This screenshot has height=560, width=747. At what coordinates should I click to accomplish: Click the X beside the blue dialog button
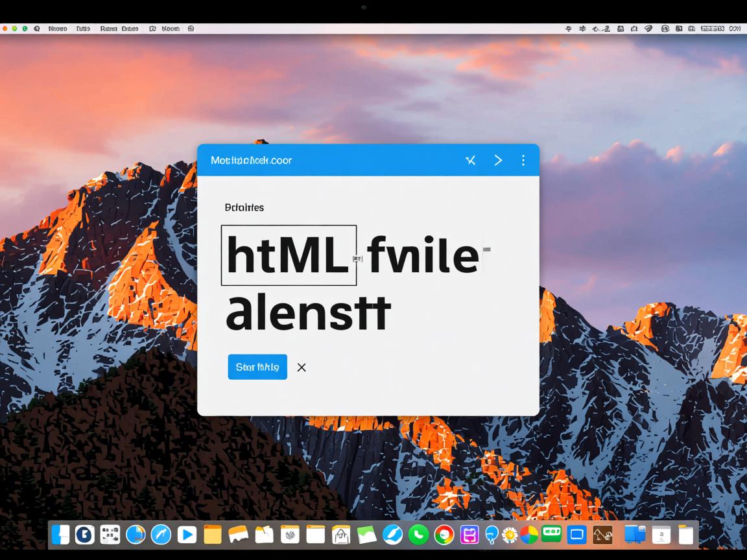click(302, 367)
